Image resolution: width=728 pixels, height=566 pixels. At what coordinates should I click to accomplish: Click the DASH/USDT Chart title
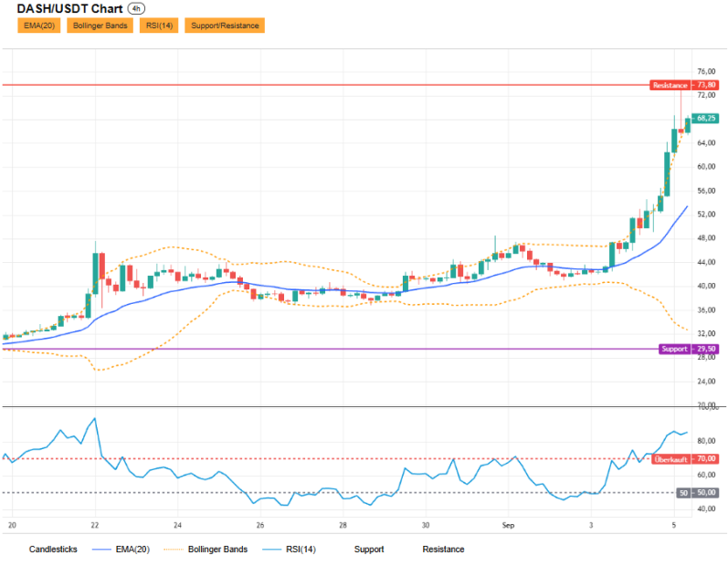point(69,9)
